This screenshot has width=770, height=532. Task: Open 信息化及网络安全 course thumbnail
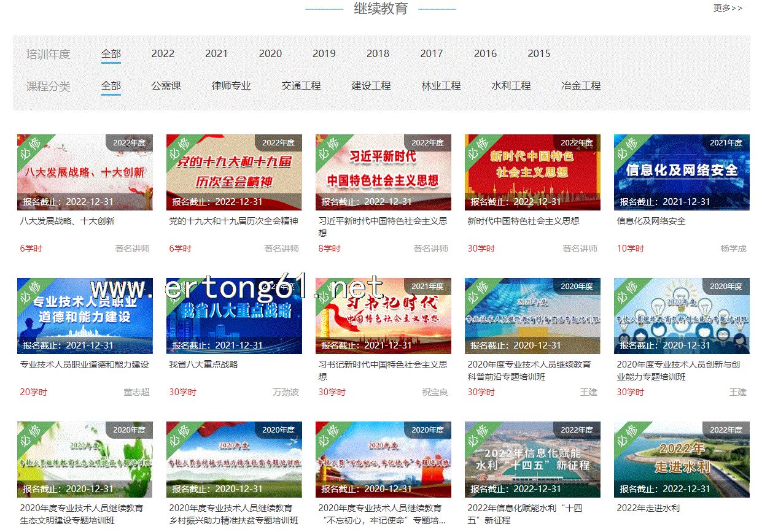click(x=682, y=172)
